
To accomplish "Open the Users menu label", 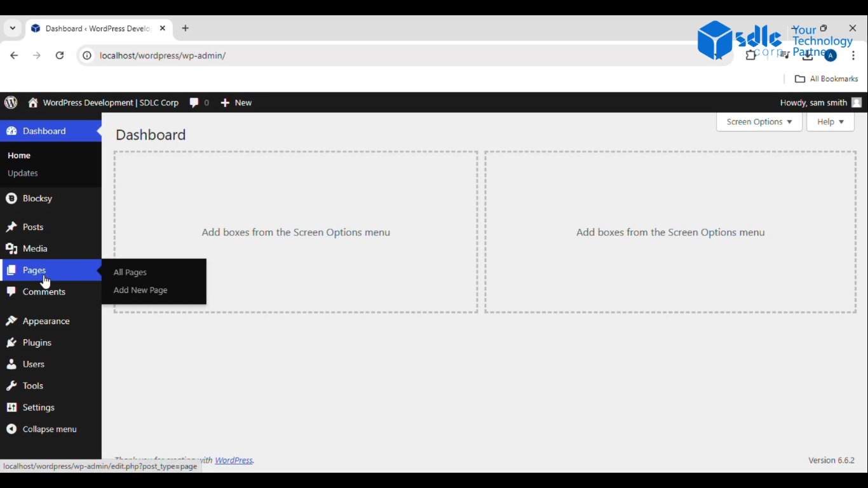I will point(34,364).
